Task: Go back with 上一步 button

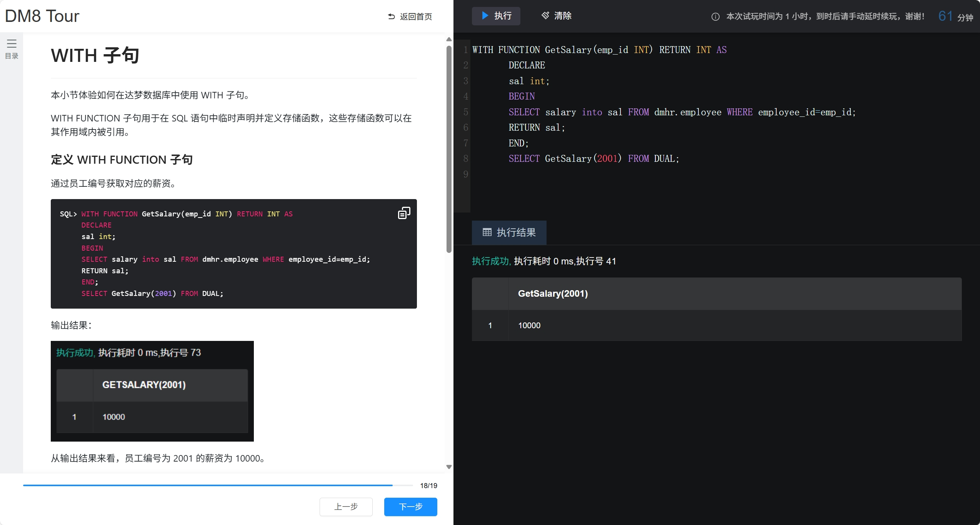Action: (x=346, y=507)
